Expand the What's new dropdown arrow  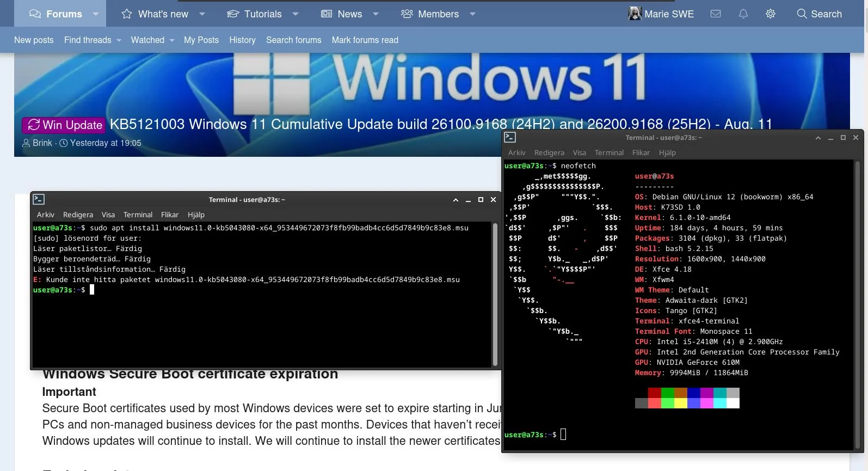(x=202, y=14)
